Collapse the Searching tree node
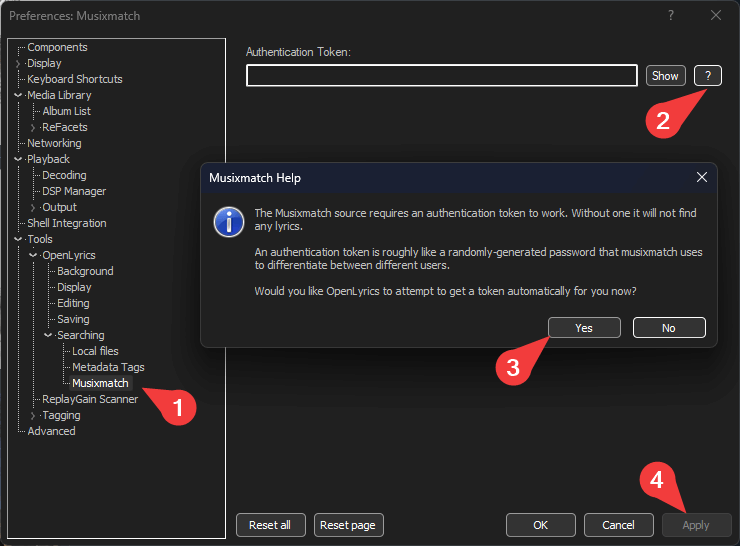Image resolution: width=740 pixels, height=546 pixels. tap(48, 335)
